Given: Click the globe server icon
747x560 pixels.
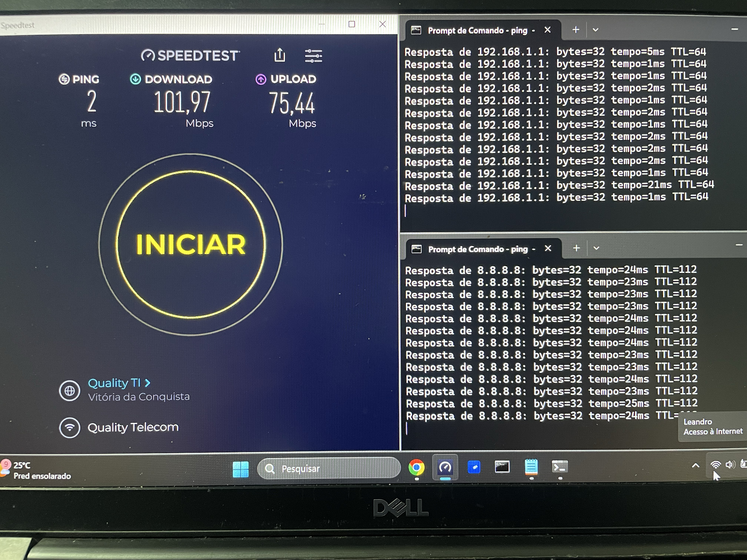Looking at the screenshot, I should click(69, 391).
